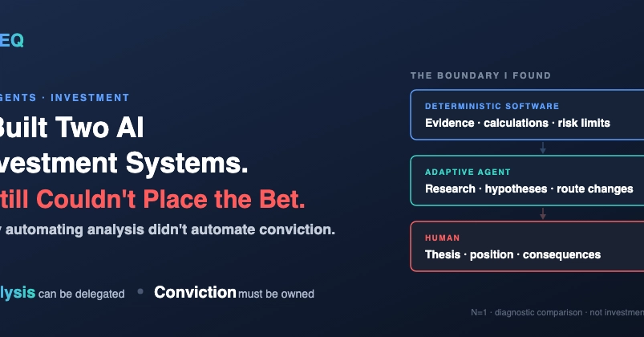Select the Human box
Screen dimensions: 644x337
pos(527,246)
